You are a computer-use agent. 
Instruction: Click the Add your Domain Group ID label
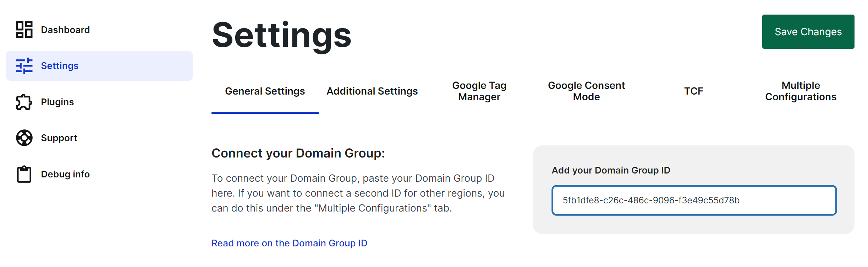pyautogui.click(x=611, y=170)
